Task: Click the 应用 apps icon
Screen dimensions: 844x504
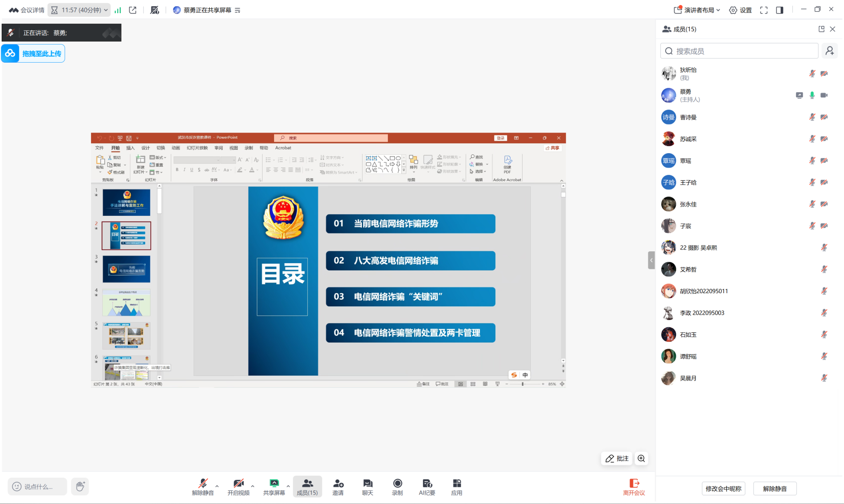Action: point(457,486)
